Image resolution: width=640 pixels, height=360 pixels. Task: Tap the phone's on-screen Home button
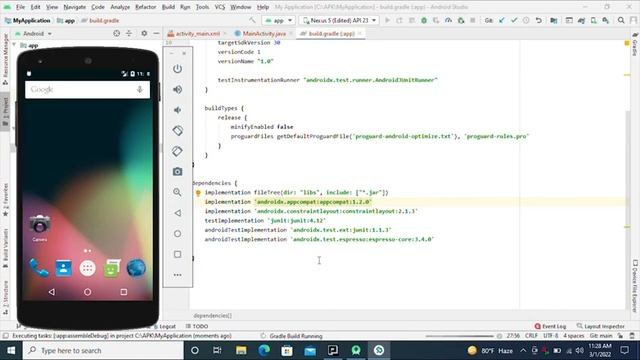(87, 292)
